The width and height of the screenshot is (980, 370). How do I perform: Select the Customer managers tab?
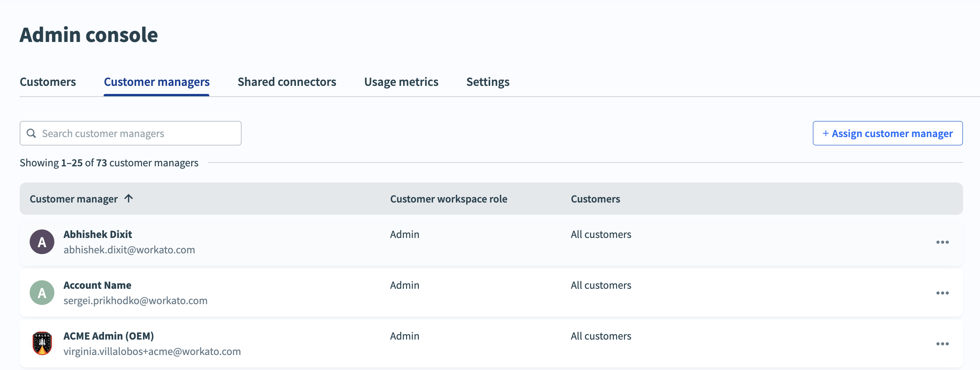[x=156, y=82]
